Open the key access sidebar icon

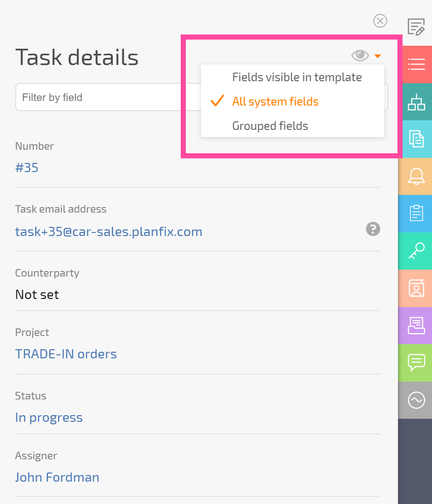(x=416, y=251)
